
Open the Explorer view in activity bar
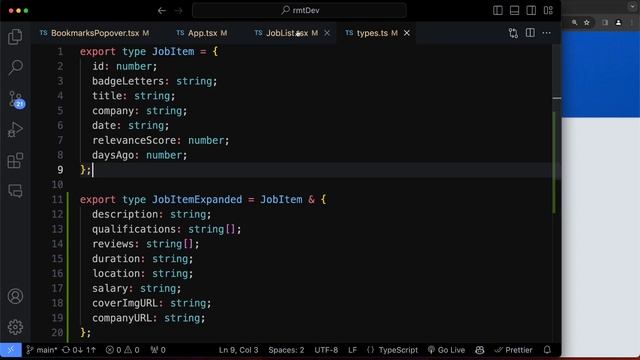(15, 37)
